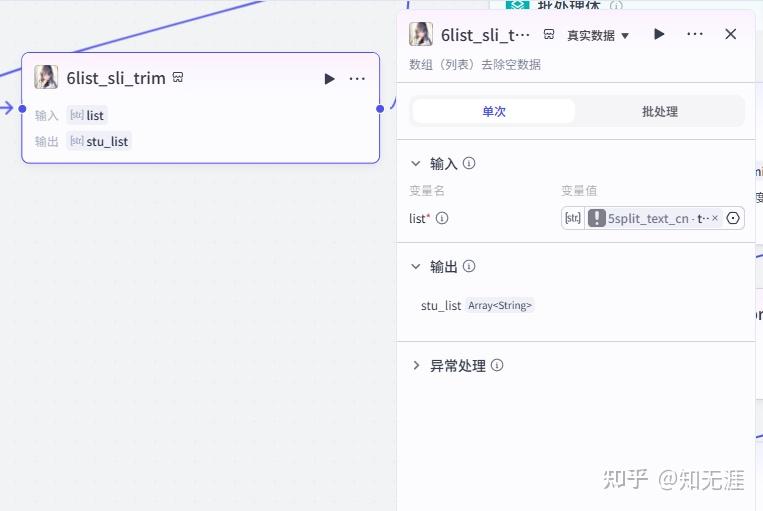The width and height of the screenshot is (763, 511).
Task: Collapse the 输入 section
Action: (x=416, y=164)
